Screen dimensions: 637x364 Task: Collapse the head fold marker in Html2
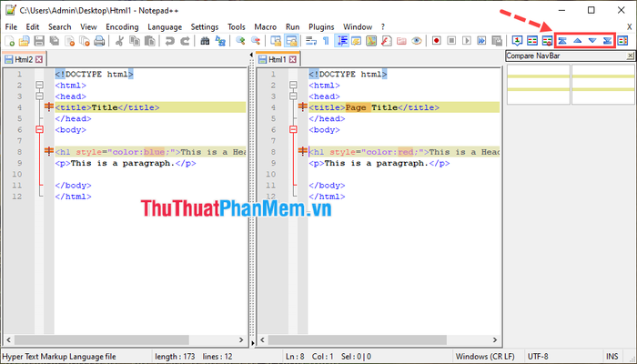(x=39, y=96)
